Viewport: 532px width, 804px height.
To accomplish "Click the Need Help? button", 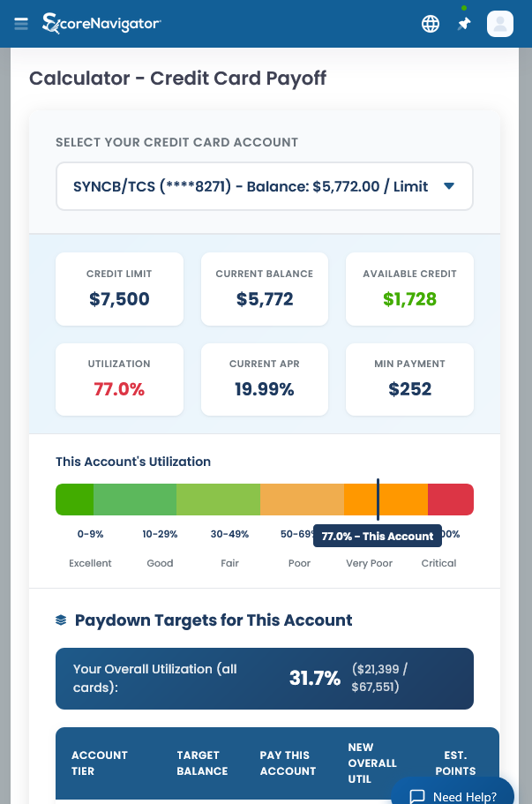I will click(453, 796).
